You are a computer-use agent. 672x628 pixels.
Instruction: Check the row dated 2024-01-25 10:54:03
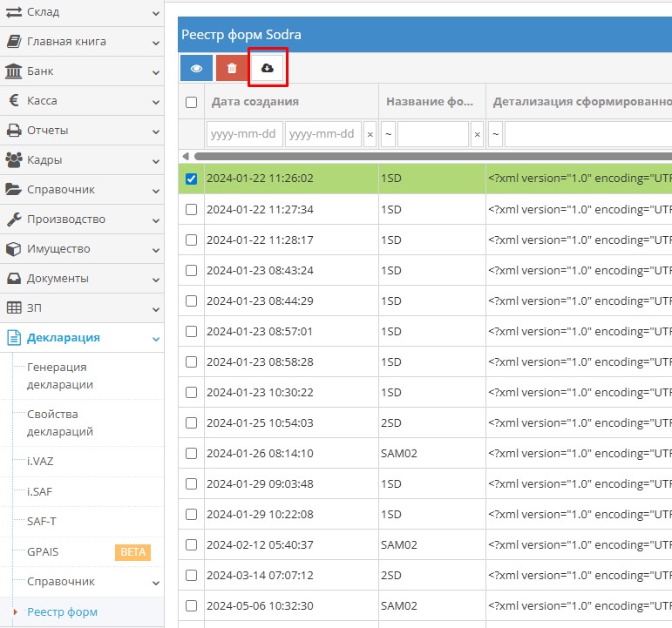[192, 422]
